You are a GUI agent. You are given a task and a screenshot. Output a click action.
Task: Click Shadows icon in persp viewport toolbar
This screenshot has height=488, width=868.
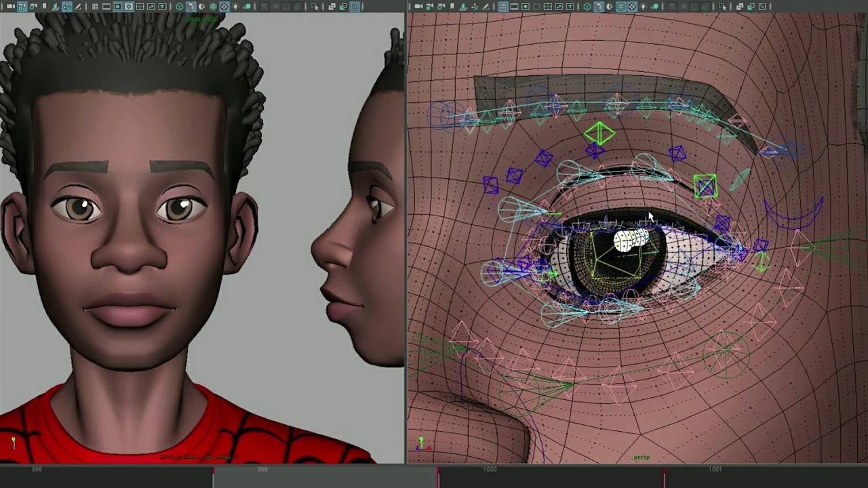tap(654, 7)
